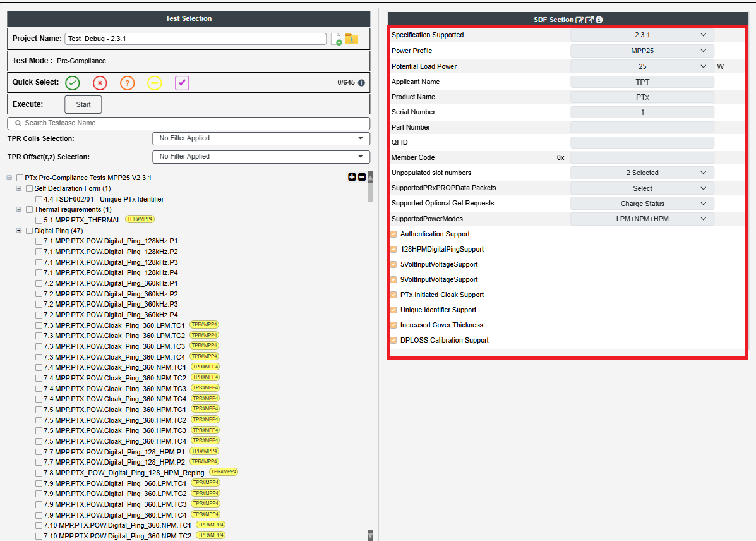Click the empty Part Number field
The height and width of the screenshot is (541, 756).
[642, 128]
